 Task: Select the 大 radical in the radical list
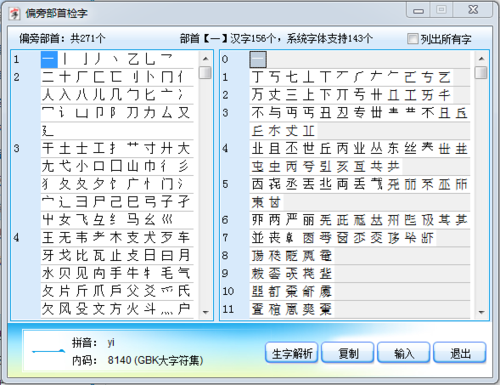tap(184, 148)
